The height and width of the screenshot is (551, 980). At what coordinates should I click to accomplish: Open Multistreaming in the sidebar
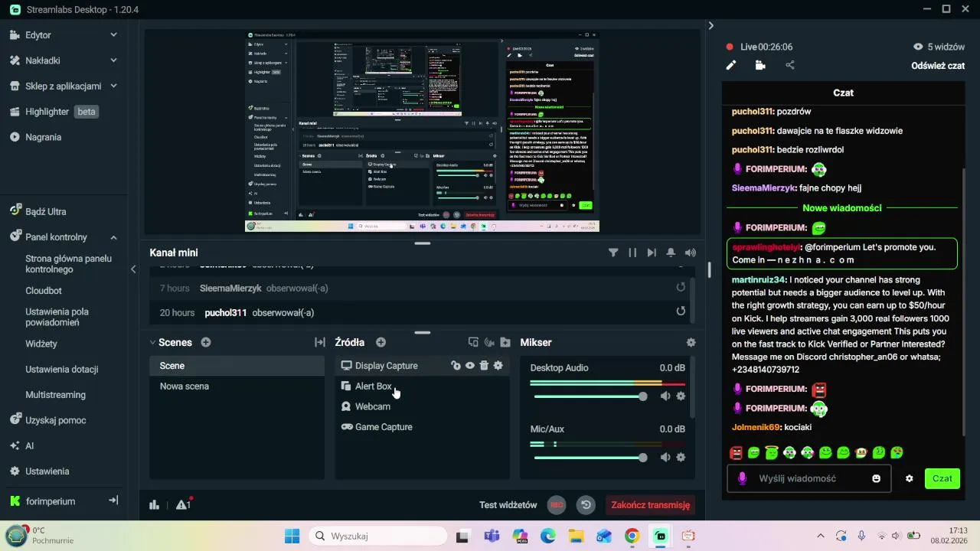coord(55,395)
